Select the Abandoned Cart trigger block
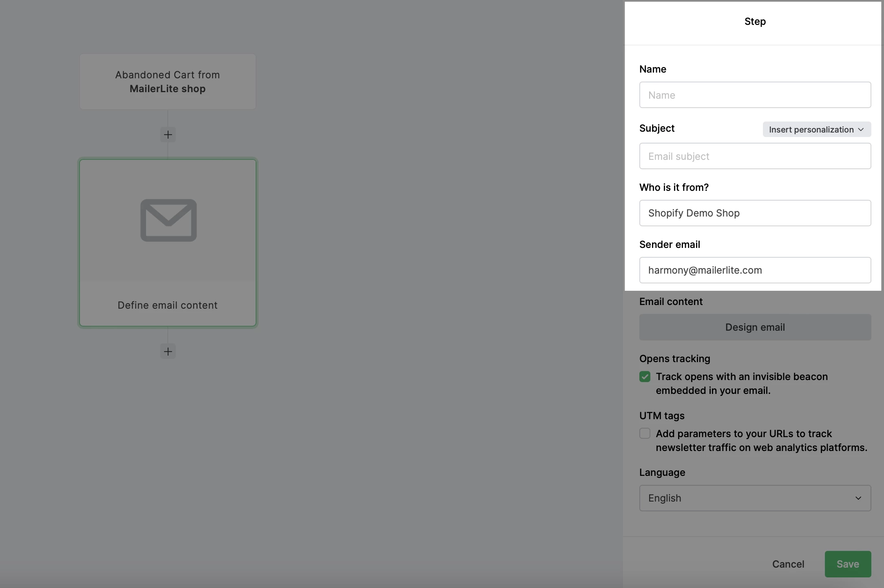Screen dimensions: 884x588 tap(168, 82)
